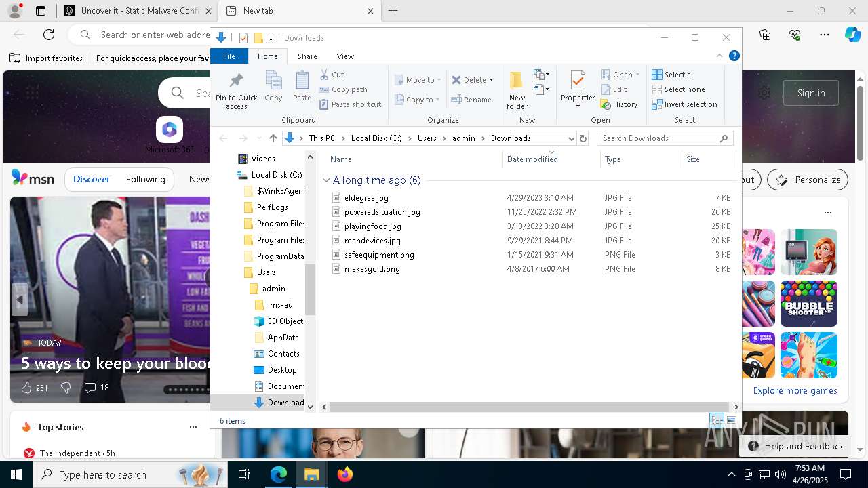Select safeequipment.png file
Image resolution: width=868 pixels, height=488 pixels.
coord(379,255)
